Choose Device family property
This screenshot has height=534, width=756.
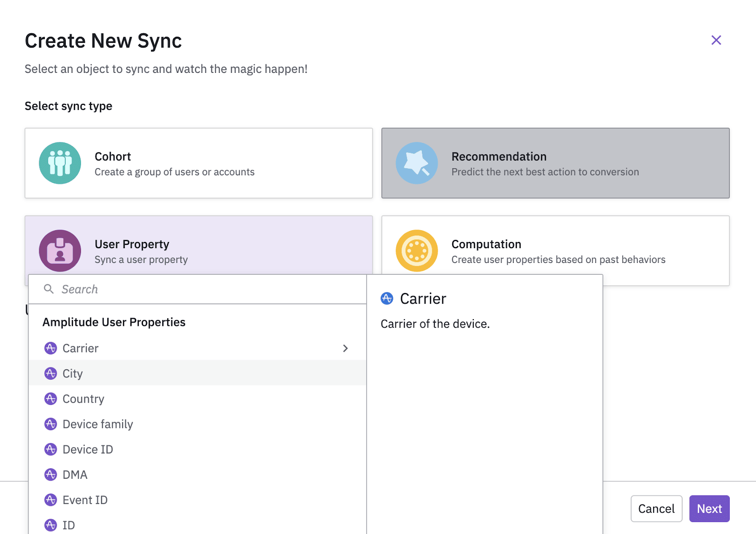click(98, 424)
